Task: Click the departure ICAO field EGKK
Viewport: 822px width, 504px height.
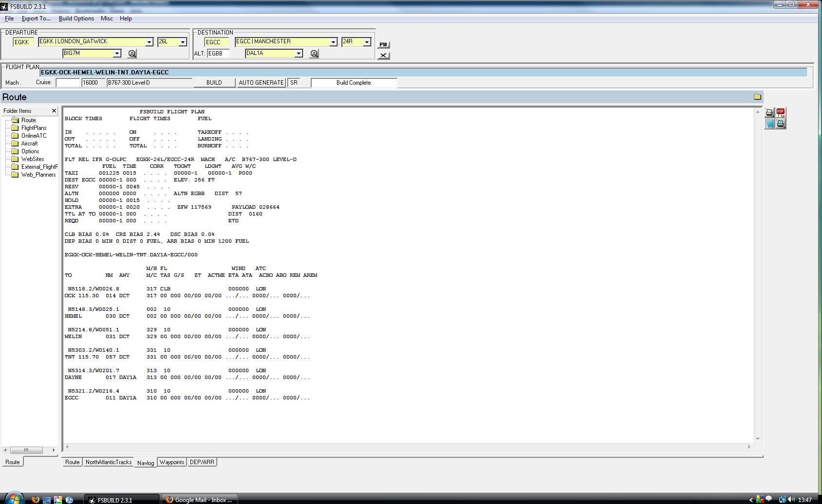Action: [x=23, y=42]
